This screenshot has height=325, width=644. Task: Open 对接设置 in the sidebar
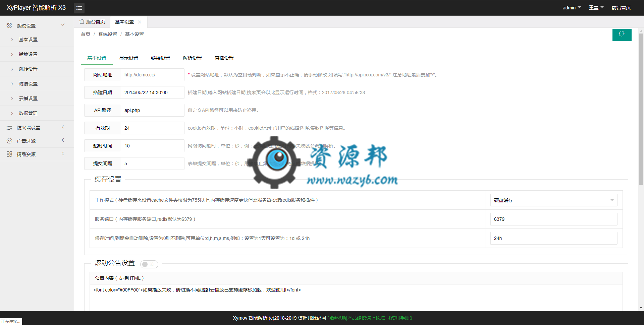[28, 84]
